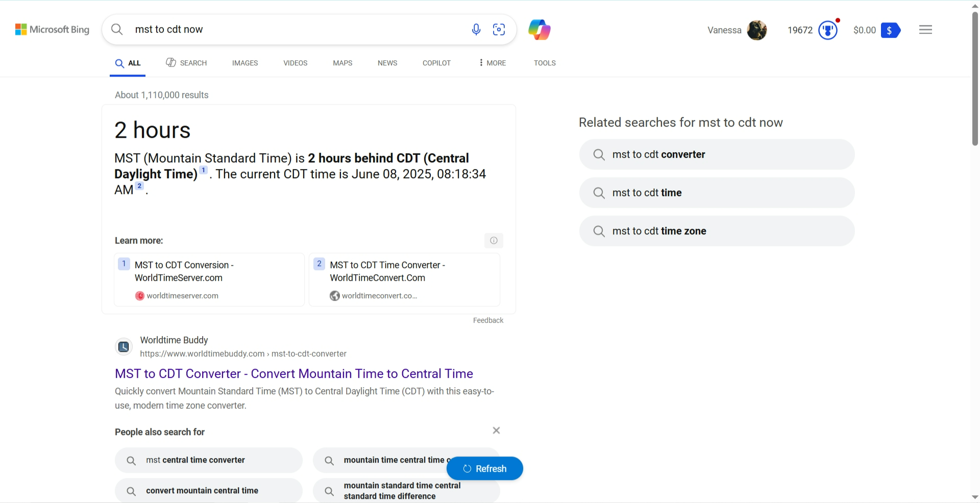
Task: Open the hamburger settings menu
Action: [x=925, y=30]
